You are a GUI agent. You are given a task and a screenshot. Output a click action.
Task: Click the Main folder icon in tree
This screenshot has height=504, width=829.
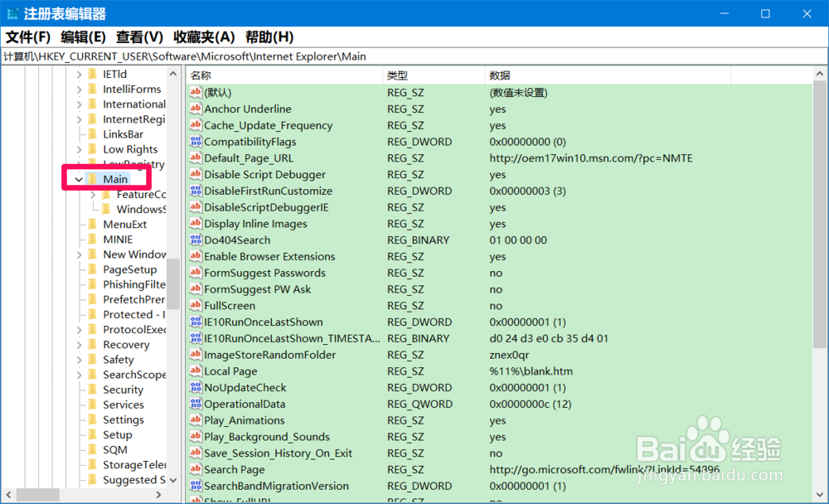(93, 179)
